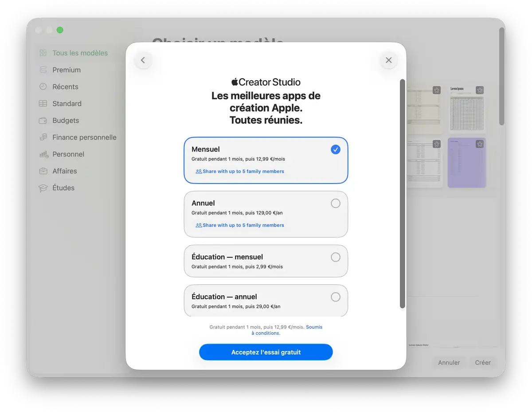Open the Finance personnelle category
This screenshot has height=412, width=532.
click(84, 137)
